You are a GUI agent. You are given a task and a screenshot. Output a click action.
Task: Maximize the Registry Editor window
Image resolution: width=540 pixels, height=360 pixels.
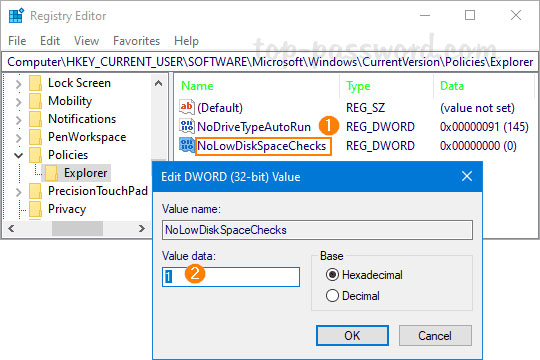tap(470, 16)
